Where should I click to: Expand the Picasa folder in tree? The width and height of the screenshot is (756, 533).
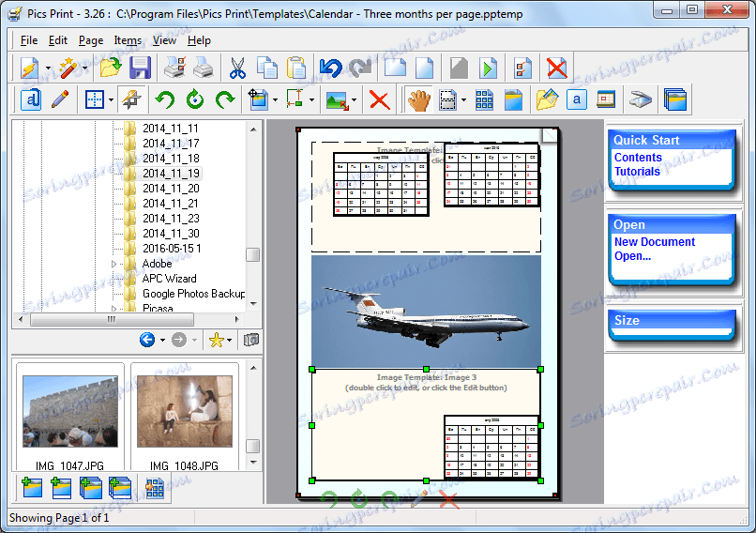click(113, 308)
